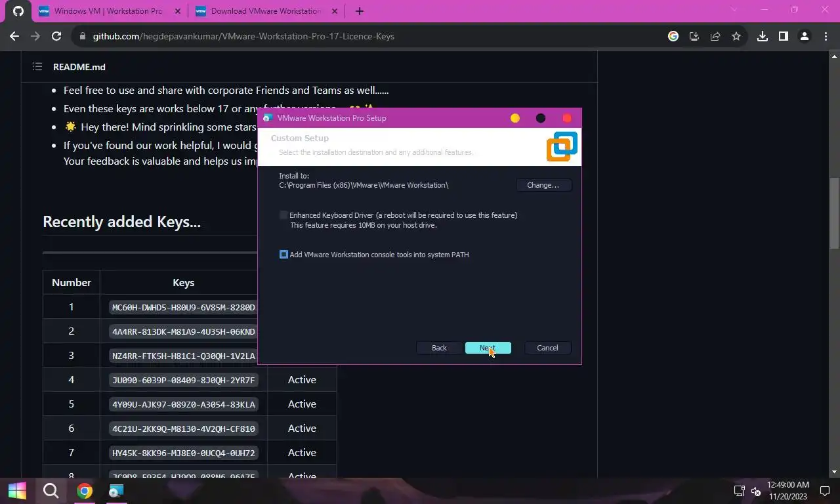Open the installer icon on the taskbar

coord(116,490)
